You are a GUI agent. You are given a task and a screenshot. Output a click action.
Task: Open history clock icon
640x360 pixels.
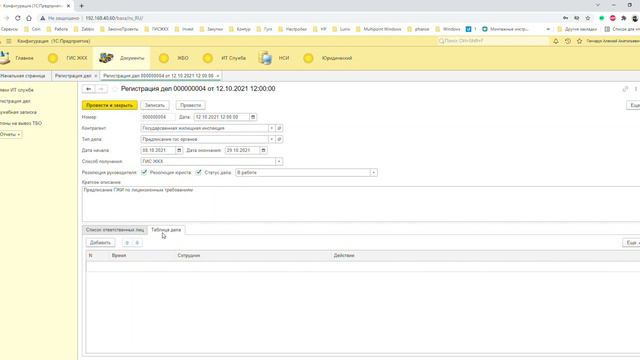click(x=567, y=41)
